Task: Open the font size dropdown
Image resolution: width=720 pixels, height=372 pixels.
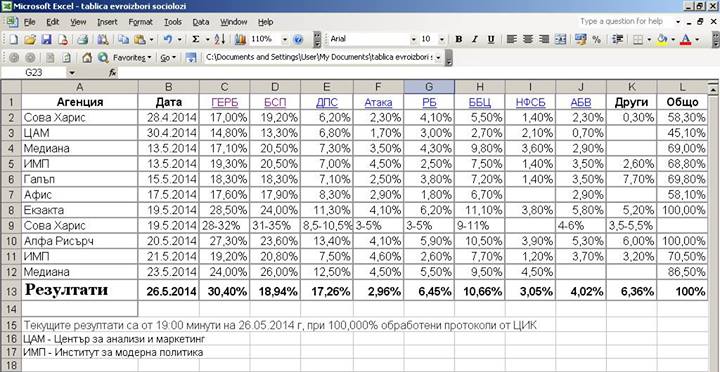Action: (x=442, y=39)
